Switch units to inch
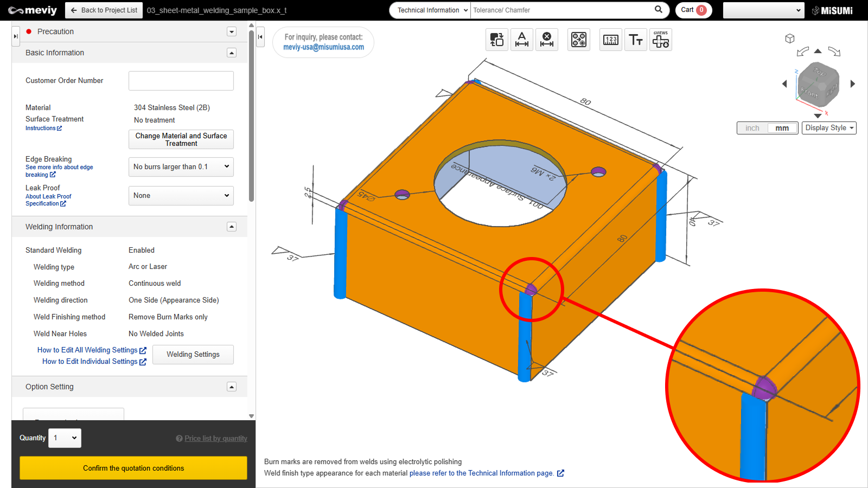 [x=752, y=128]
